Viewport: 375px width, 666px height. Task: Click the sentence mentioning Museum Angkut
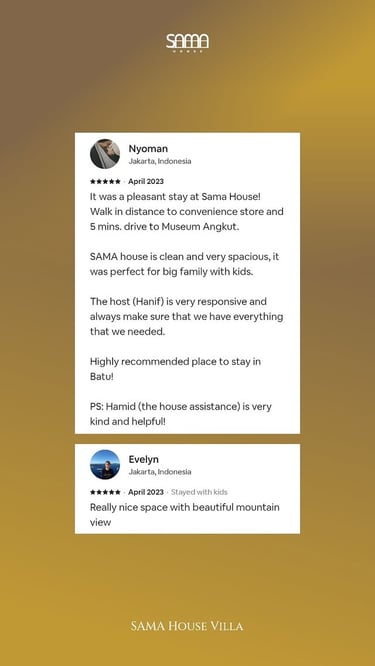187,219
